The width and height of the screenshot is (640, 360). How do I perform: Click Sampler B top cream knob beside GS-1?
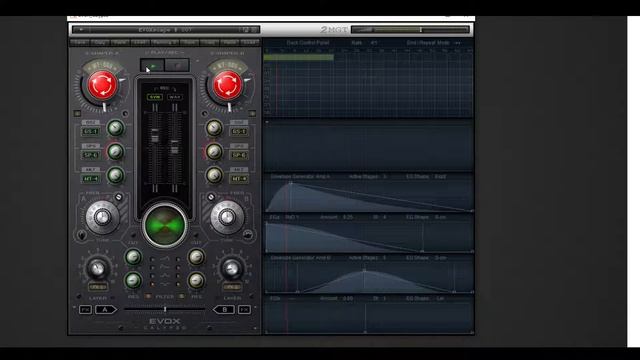pos(214,128)
